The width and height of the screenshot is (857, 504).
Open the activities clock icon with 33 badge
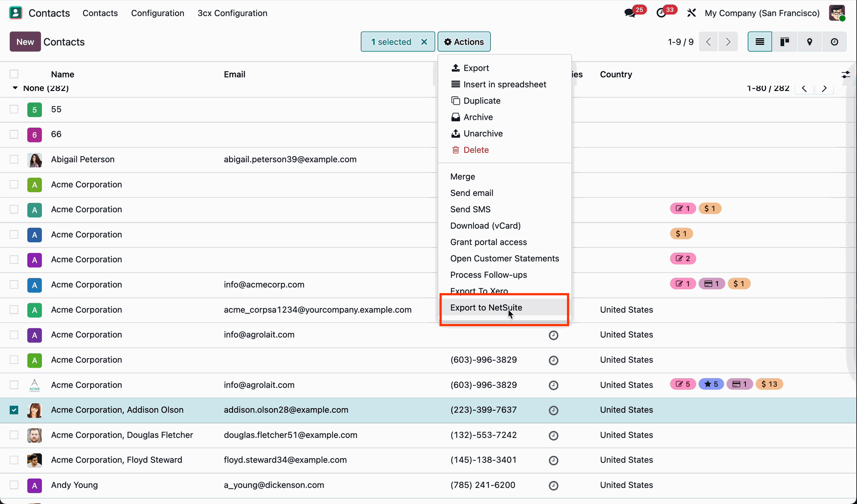tap(661, 13)
